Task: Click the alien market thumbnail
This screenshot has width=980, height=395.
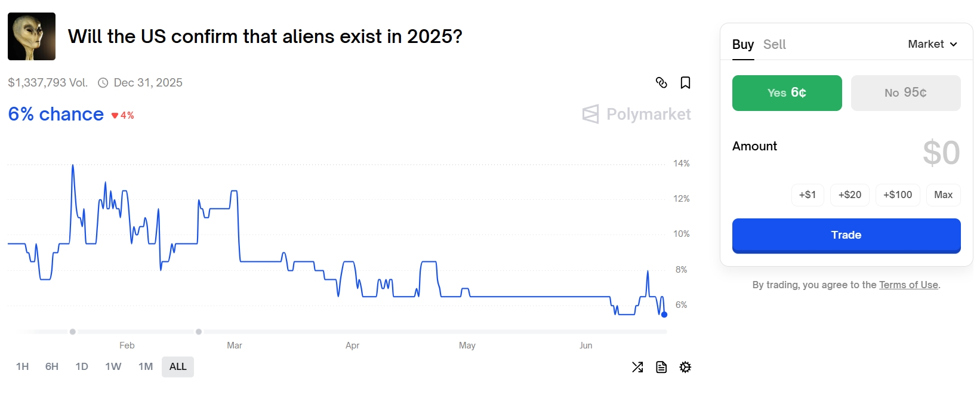Action: coord(32,36)
